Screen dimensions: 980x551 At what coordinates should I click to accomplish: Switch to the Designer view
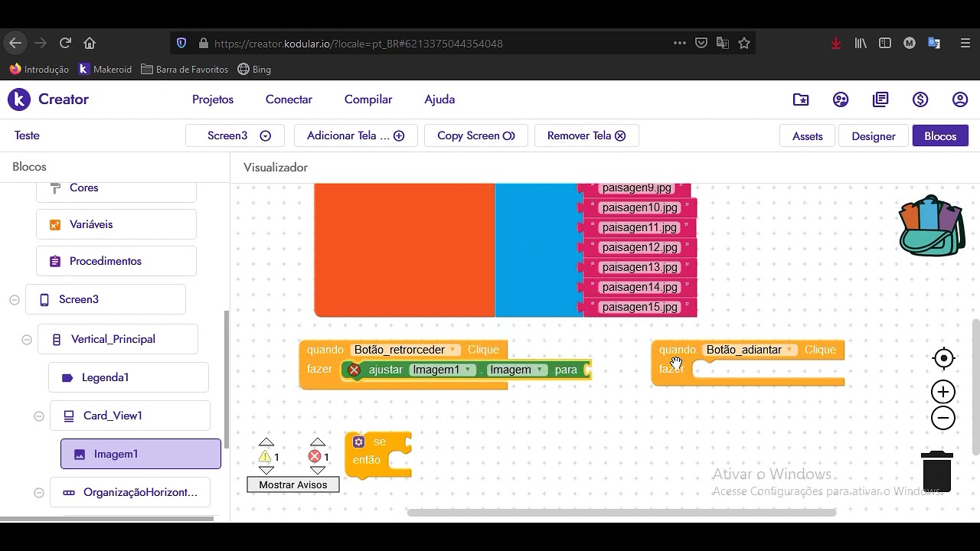pos(874,136)
